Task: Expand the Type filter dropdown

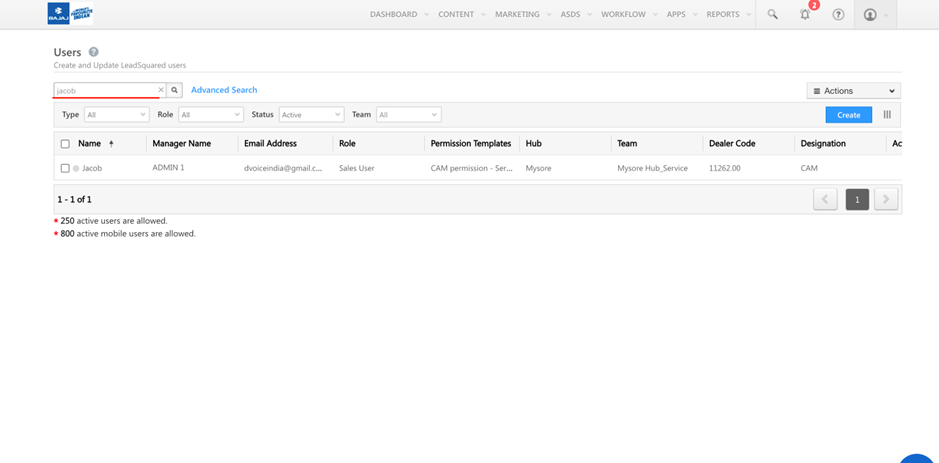Action: coord(116,115)
